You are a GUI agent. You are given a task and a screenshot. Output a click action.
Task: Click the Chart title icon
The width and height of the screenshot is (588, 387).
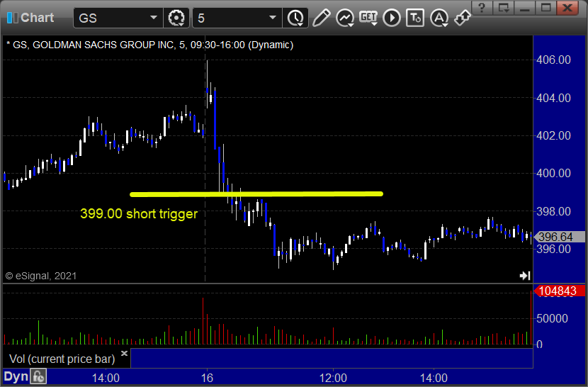tap(12, 18)
